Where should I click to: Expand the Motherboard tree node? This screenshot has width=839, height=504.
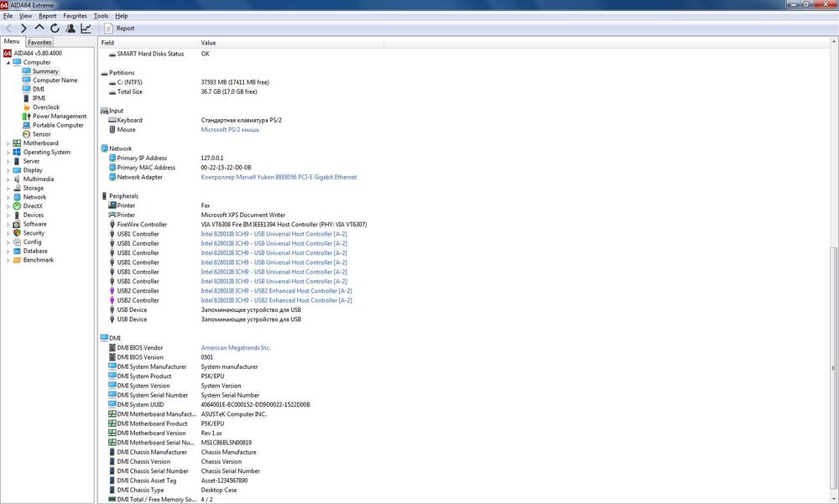point(8,143)
